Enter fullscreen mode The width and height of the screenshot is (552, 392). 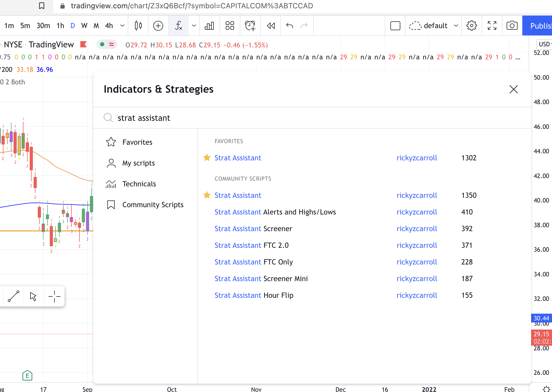492,26
